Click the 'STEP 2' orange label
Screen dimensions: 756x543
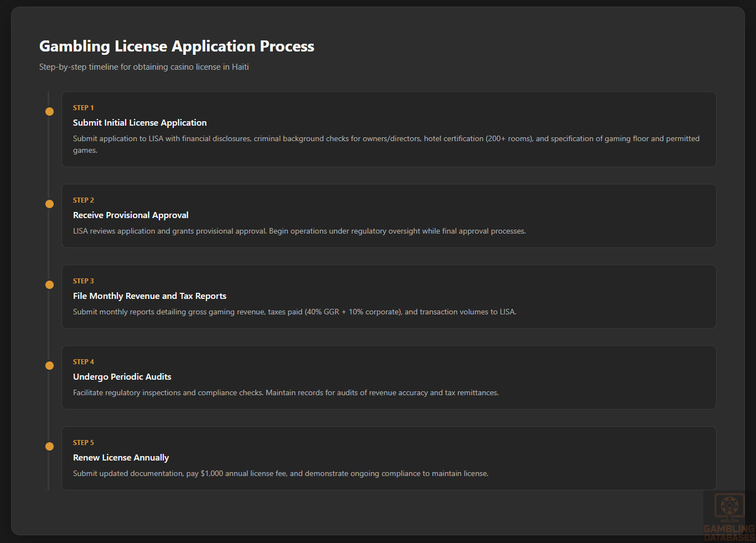tap(83, 200)
